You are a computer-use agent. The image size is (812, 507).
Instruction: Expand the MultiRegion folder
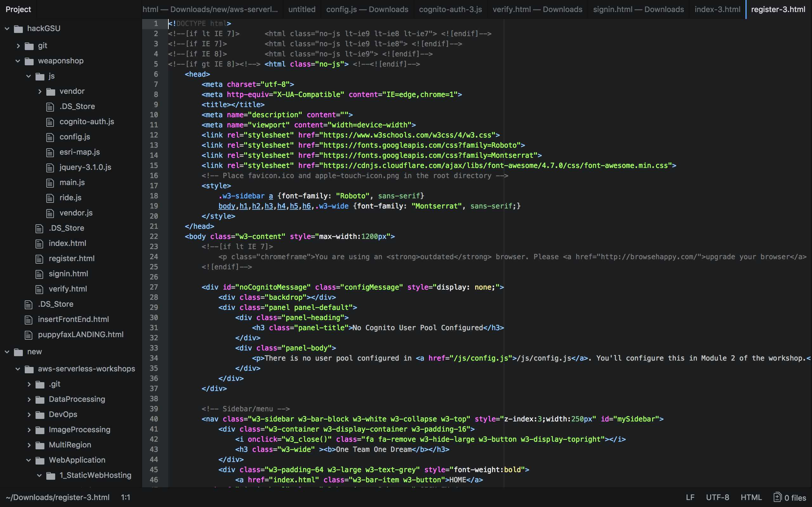(29, 445)
